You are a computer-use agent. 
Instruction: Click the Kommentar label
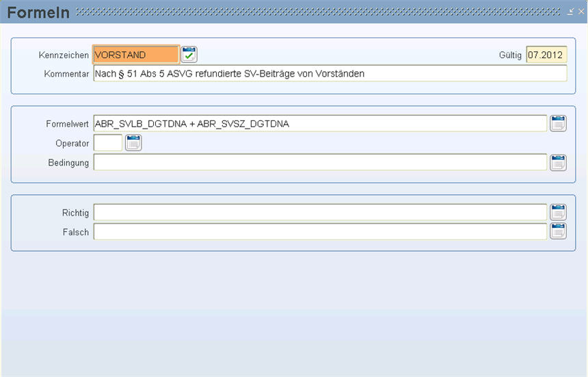tap(66, 74)
